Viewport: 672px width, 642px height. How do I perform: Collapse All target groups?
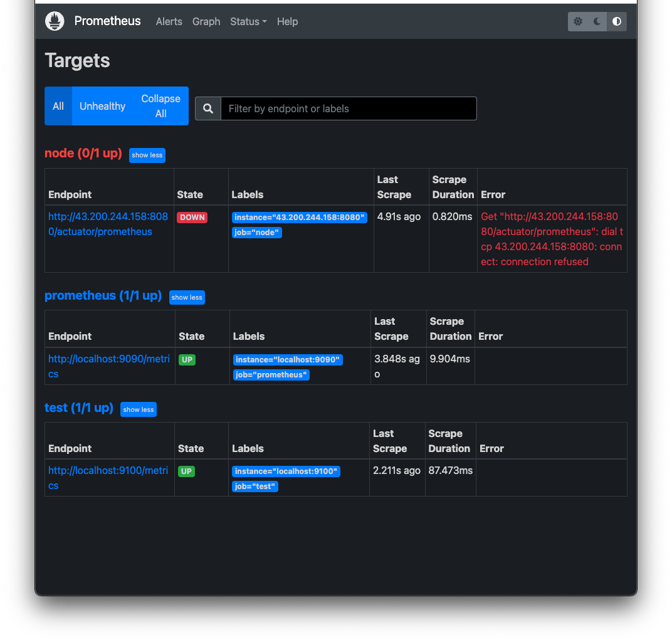(x=160, y=106)
